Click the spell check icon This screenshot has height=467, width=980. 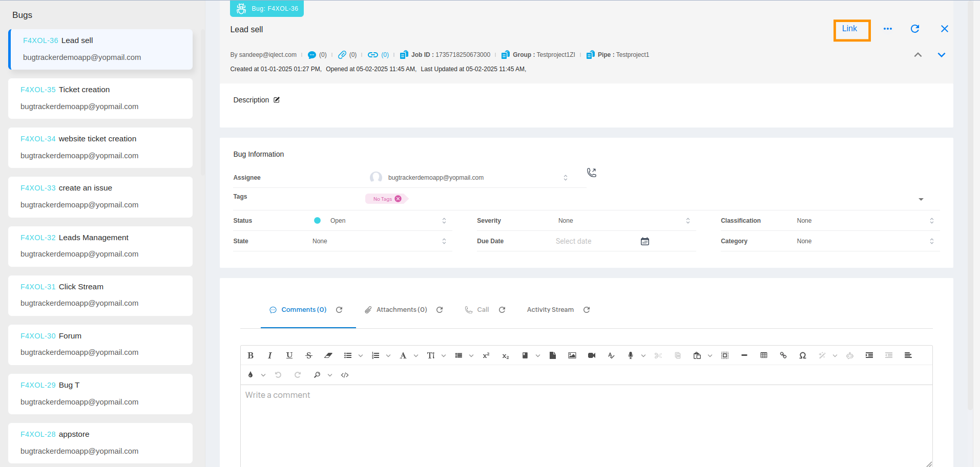tap(611, 355)
